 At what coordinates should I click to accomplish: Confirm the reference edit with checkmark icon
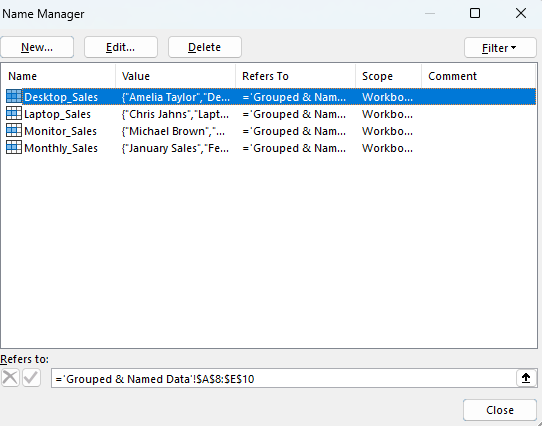pos(31,378)
